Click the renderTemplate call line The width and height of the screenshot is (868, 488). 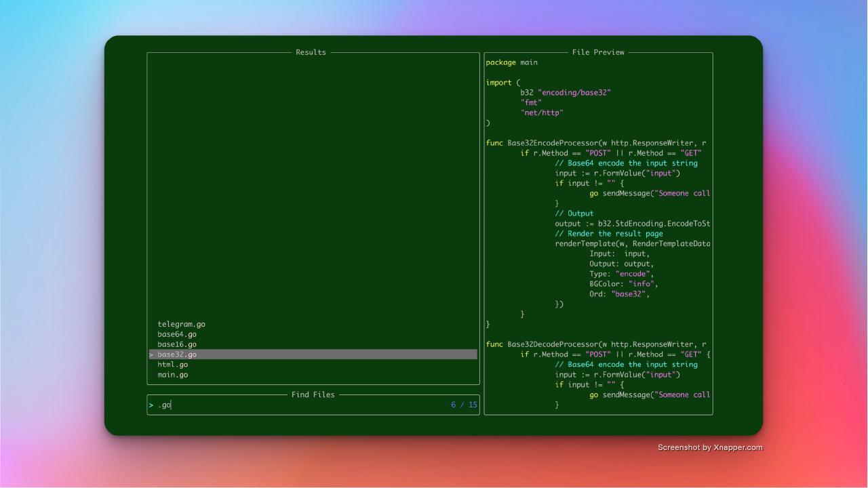[633, 244]
